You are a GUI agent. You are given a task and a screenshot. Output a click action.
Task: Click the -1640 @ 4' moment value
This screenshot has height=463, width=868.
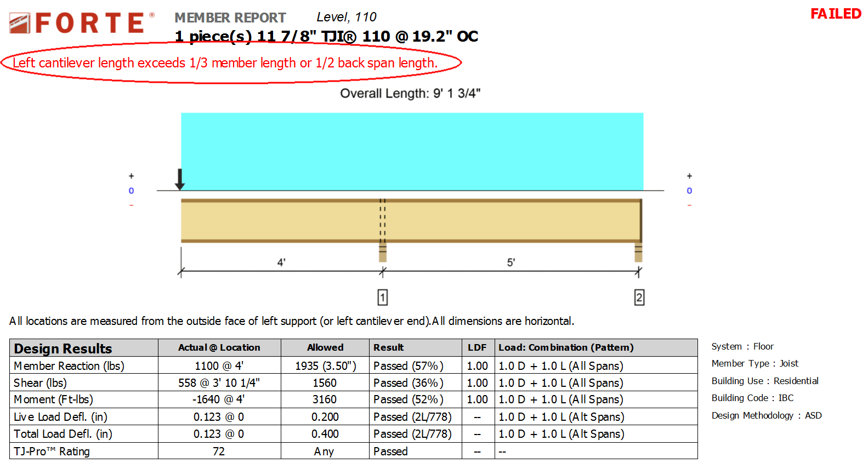(218, 399)
